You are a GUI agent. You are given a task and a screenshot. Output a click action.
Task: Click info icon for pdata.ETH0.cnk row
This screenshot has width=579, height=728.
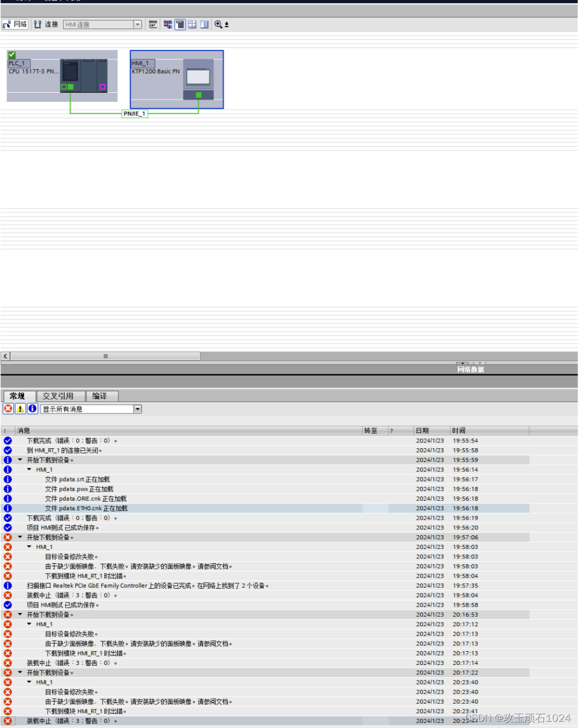click(x=8, y=508)
